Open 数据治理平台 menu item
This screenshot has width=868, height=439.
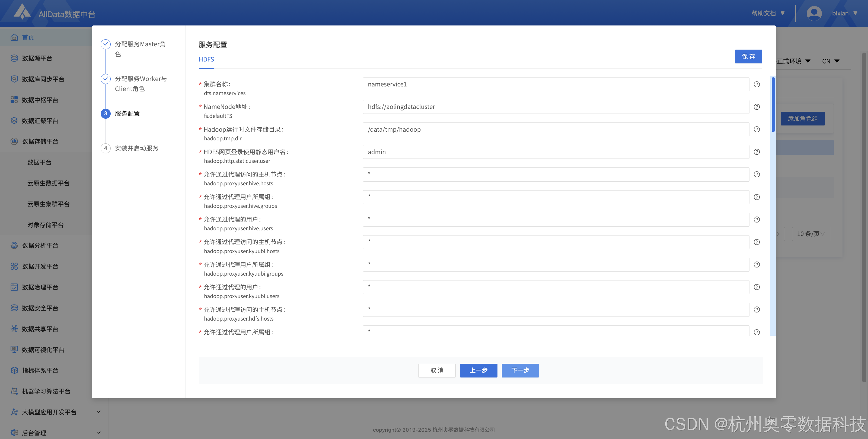point(40,287)
